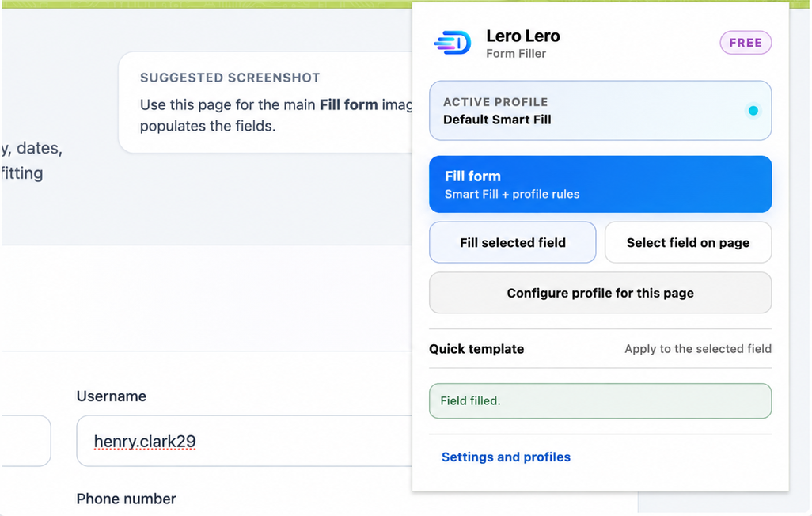Viewport: 812px width, 516px height.
Task: Click the FREE plan badge
Action: pos(746,43)
